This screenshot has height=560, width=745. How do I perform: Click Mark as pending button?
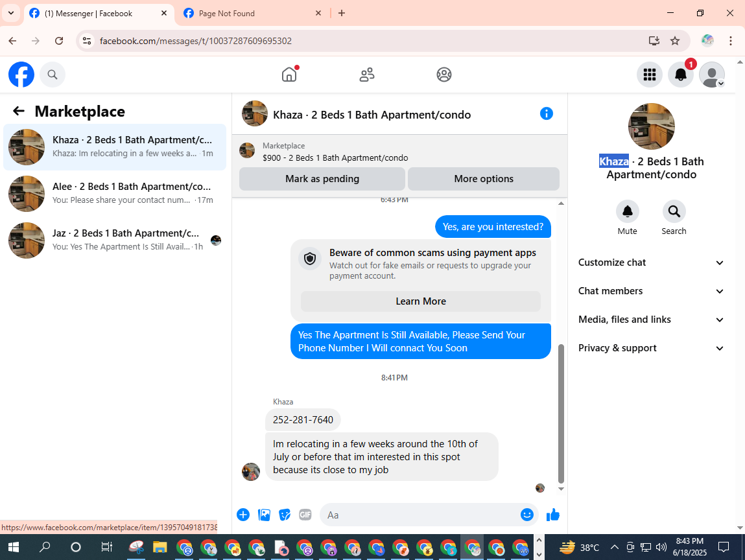coord(322,179)
